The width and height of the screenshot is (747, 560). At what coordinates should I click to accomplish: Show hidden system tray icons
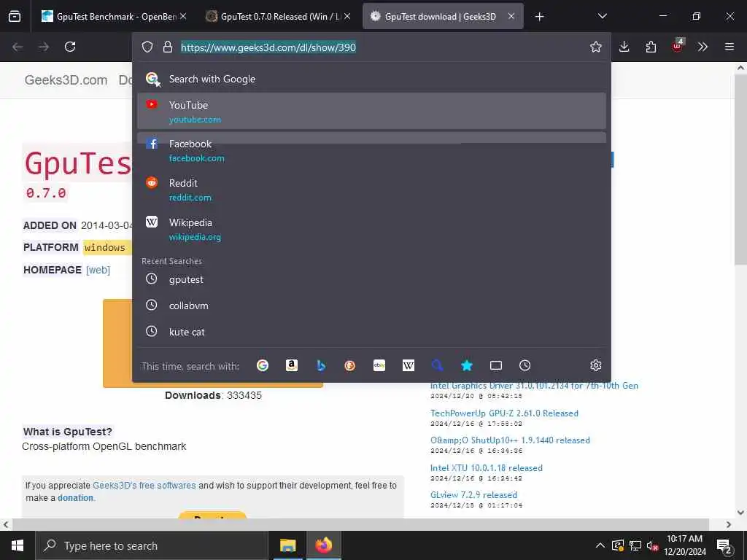click(600, 545)
